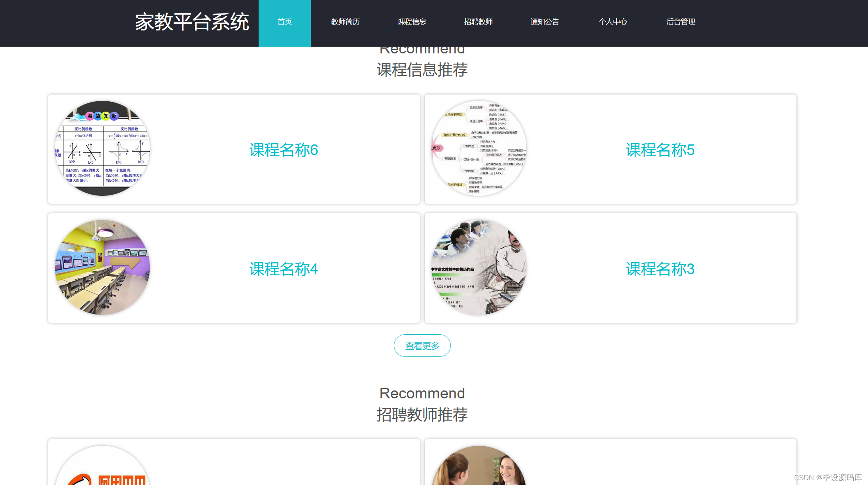Viewport: 868px width, 485px height.
Task: Open the 课程名称5 course link
Action: [x=660, y=150]
